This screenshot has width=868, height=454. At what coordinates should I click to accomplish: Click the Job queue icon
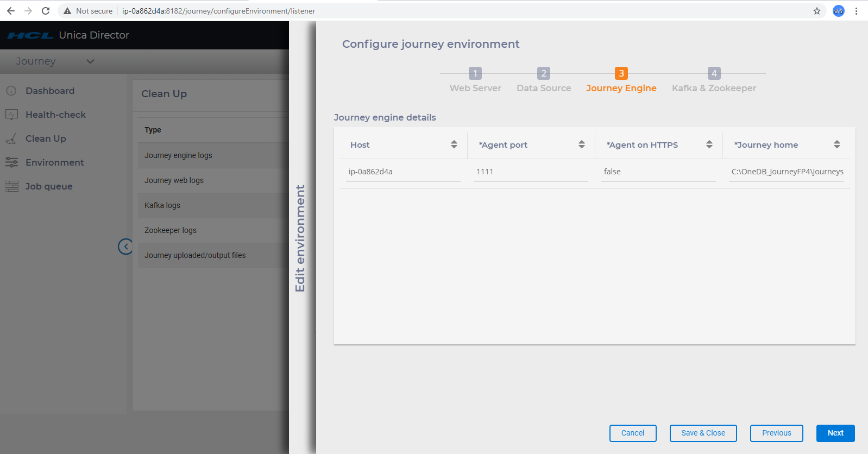(x=11, y=186)
